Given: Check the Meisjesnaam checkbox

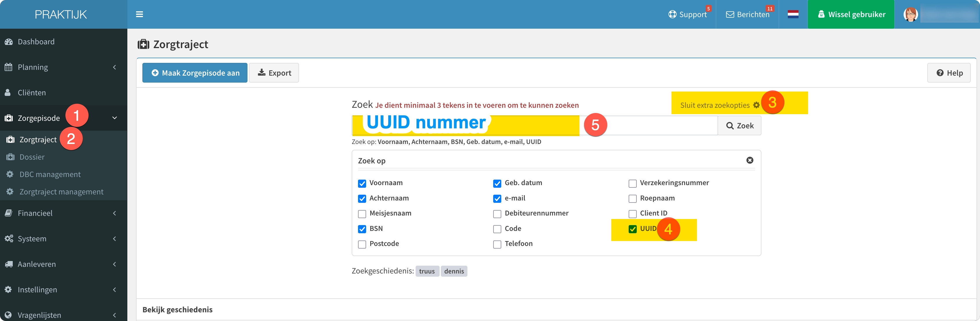Looking at the screenshot, I should pos(362,214).
